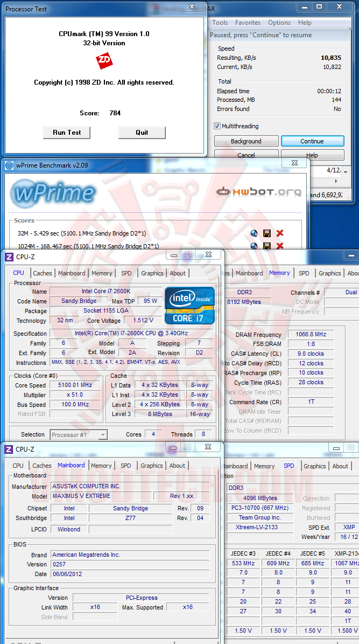The image size is (359, 644).
Task: Select Graphics tab in the CPU-Z Memory window
Action: click(330, 273)
